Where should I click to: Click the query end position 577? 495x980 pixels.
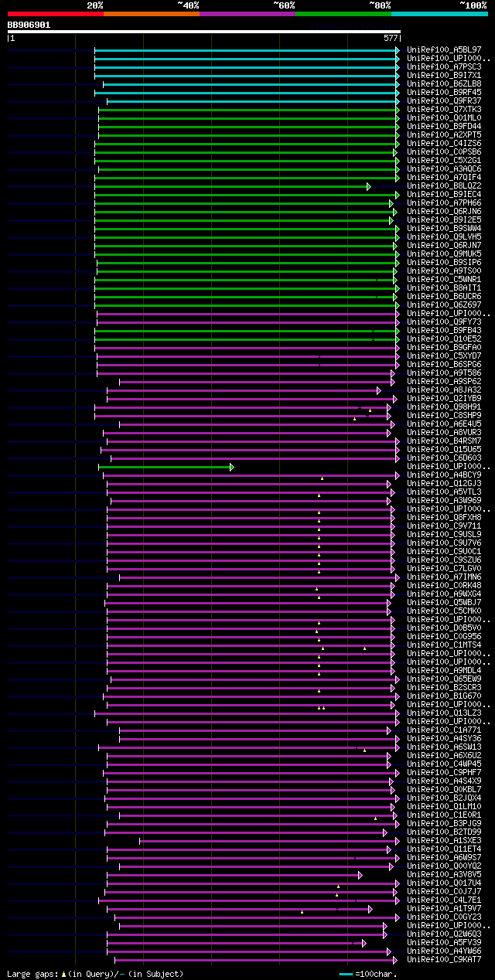pos(391,38)
